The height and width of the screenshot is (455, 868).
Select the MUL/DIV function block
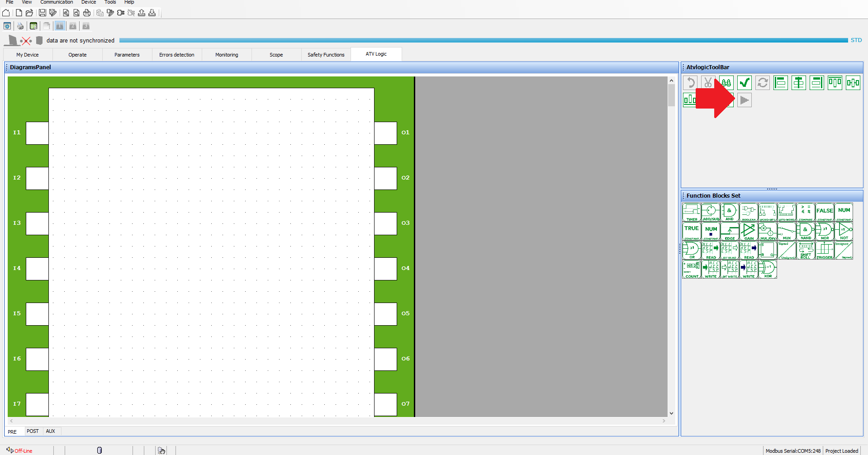coord(768,231)
